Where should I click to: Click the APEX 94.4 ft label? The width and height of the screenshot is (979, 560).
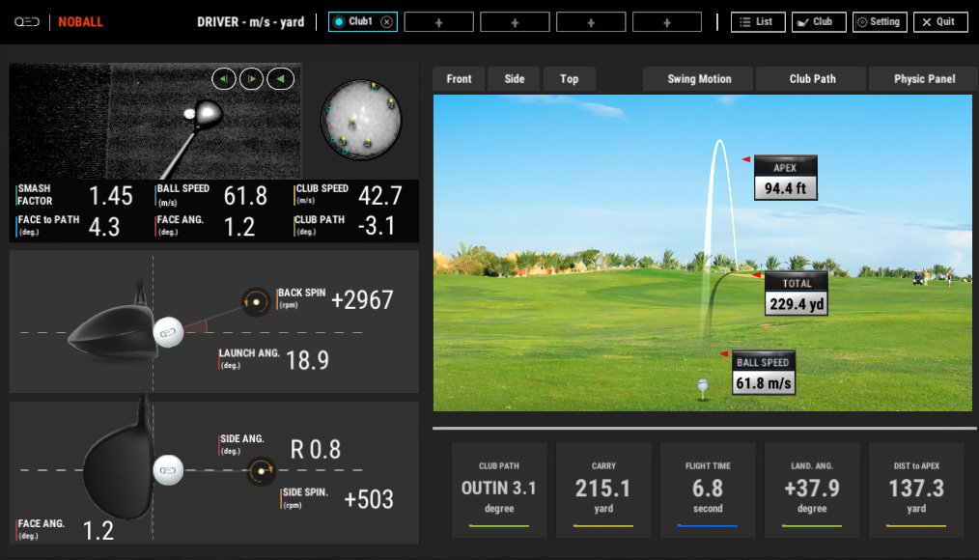coord(786,178)
